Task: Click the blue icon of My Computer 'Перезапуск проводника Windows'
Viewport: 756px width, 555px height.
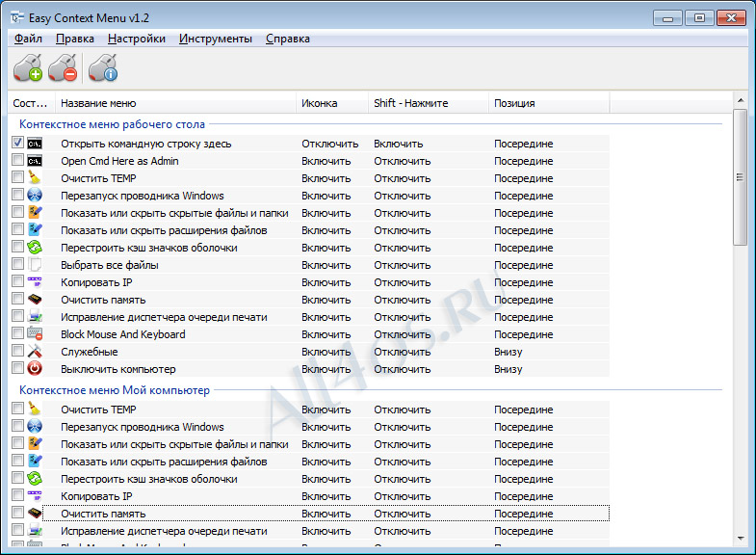Action: point(35,427)
